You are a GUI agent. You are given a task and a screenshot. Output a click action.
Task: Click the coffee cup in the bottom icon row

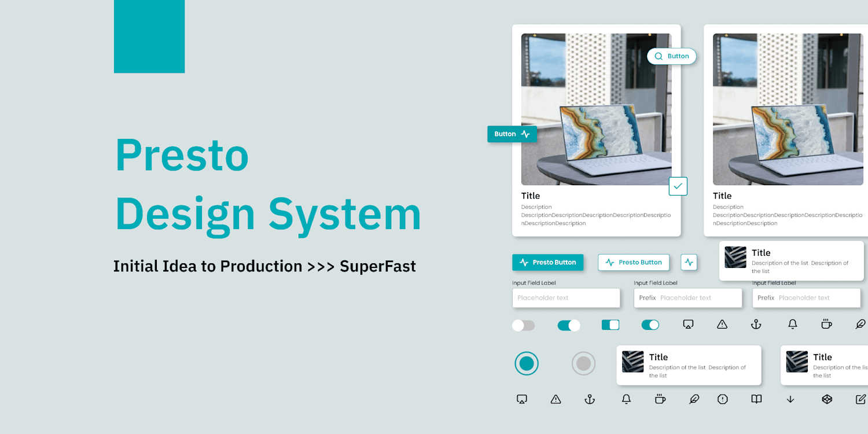(660, 399)
